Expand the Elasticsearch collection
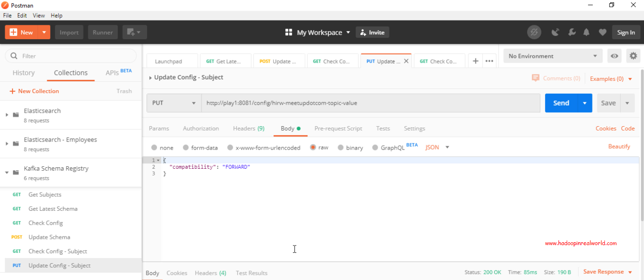Screen dimensions: 644x280 (7, 115)
